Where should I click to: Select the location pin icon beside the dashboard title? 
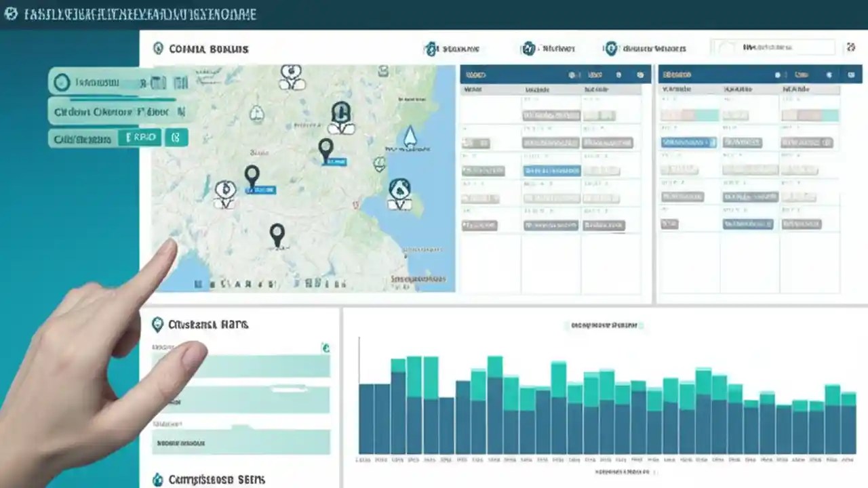(x=159, y=49)
